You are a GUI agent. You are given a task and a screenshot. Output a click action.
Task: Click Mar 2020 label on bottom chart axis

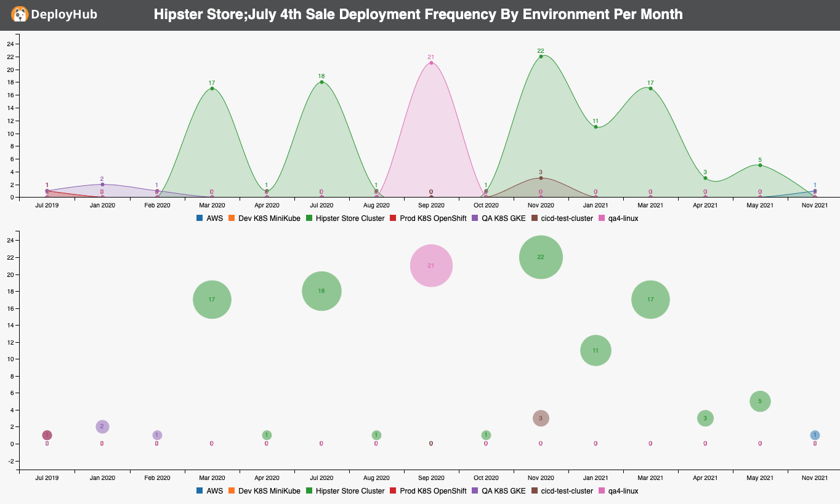(x=212, y=478)
